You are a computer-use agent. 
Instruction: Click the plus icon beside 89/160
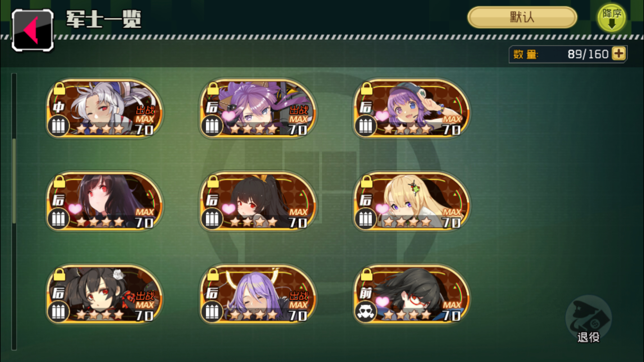(x=619, y=54)
